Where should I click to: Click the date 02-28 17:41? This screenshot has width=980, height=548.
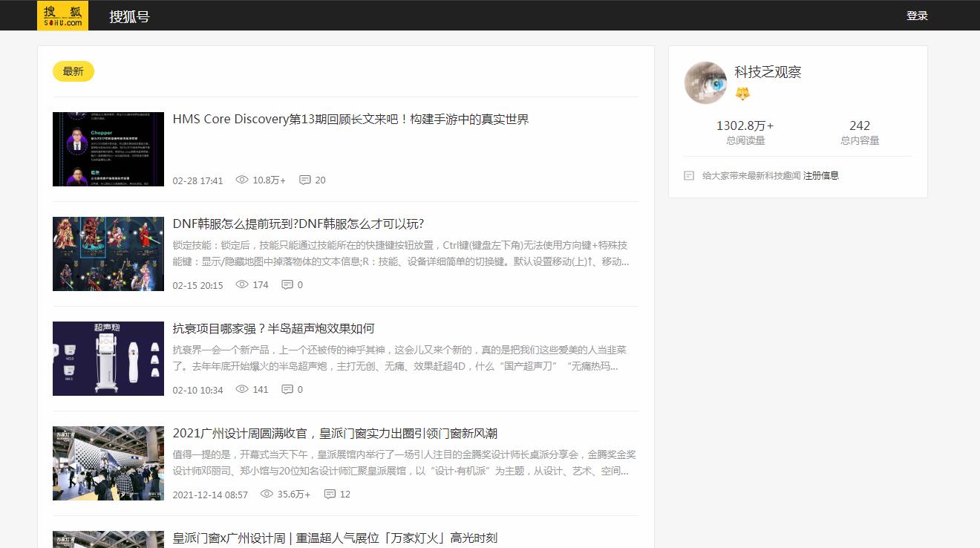click(197, 180)
